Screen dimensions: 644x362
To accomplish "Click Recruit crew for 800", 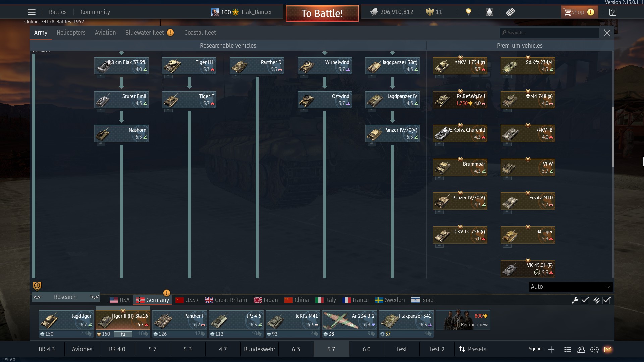I will [x=463, y=320].
